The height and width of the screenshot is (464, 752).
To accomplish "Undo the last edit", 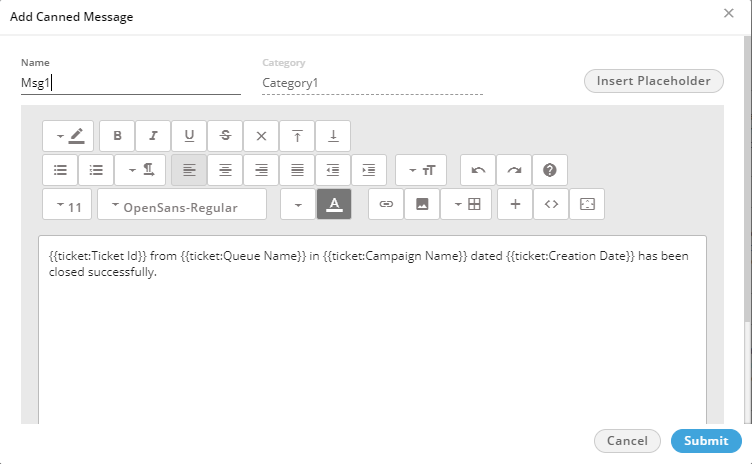I will click(478, 170).
